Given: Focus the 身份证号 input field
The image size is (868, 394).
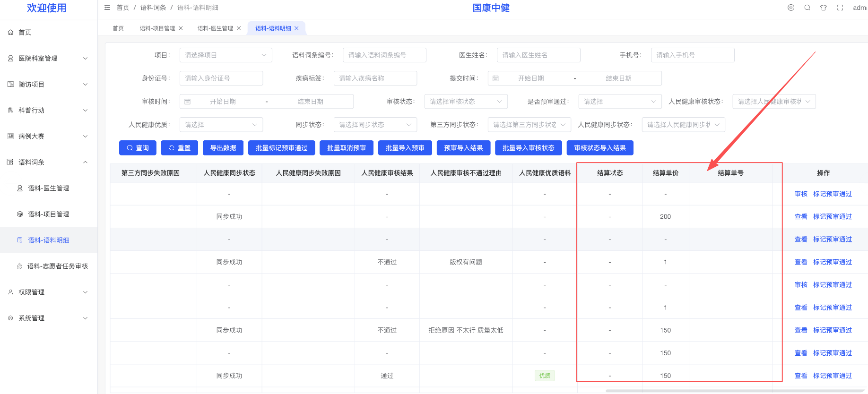Looking at the screenshot, I should point(221,78).
